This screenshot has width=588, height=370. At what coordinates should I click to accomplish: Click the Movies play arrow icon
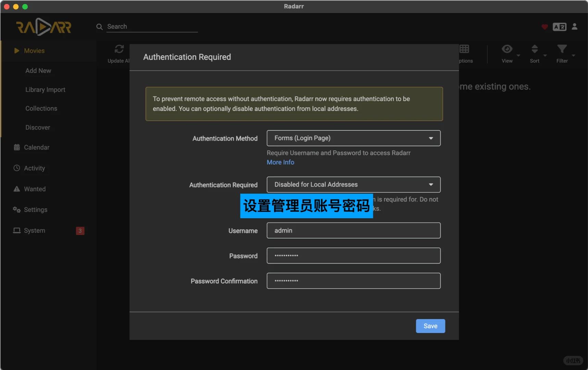16,51
